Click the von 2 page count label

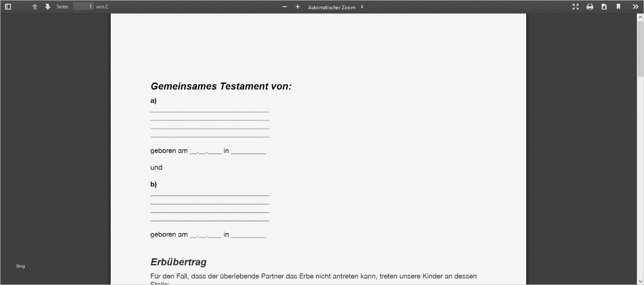102,6
